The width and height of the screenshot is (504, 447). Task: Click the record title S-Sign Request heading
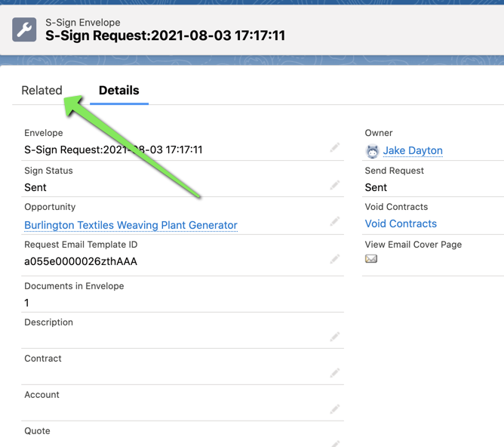(x=165, y=35)
